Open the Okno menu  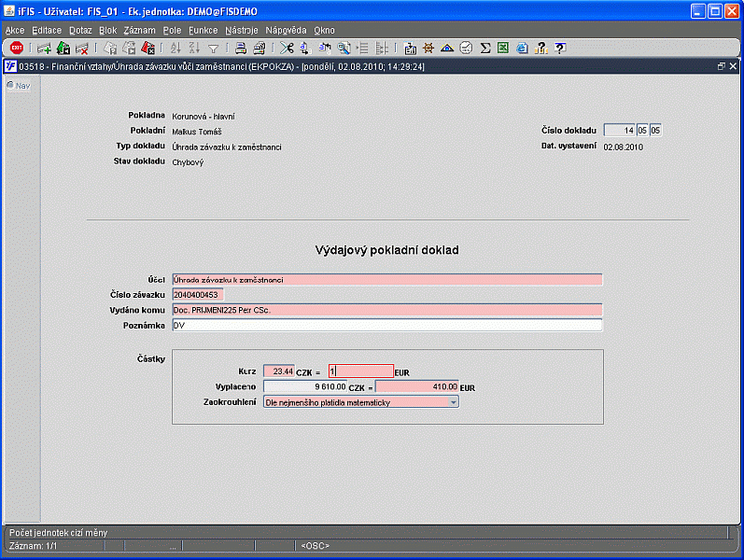324,31
